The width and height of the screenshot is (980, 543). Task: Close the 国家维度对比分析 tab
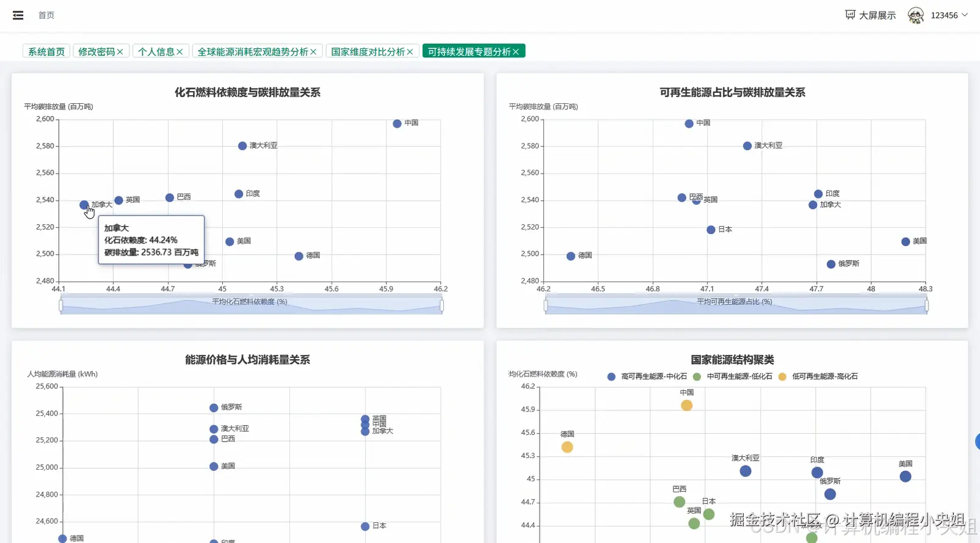tap(410, 52)
